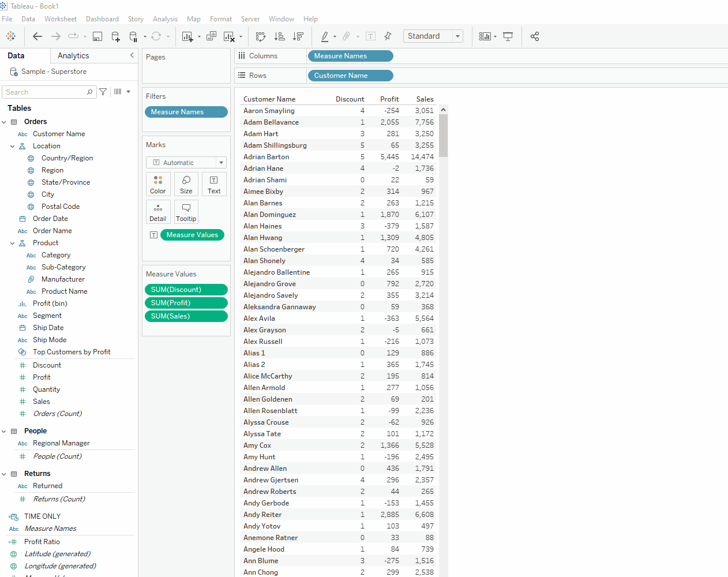Click the New Worksheet icon

coord(187,36)
